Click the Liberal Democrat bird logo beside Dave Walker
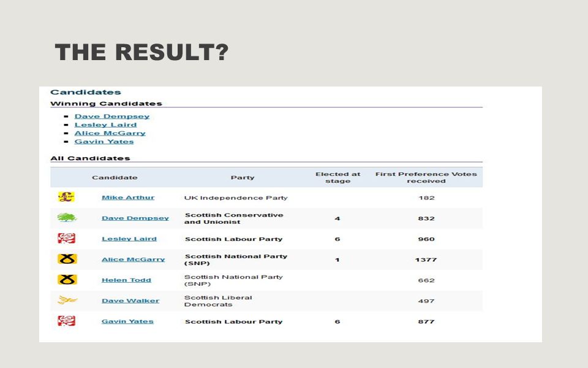 pos(67,300)
